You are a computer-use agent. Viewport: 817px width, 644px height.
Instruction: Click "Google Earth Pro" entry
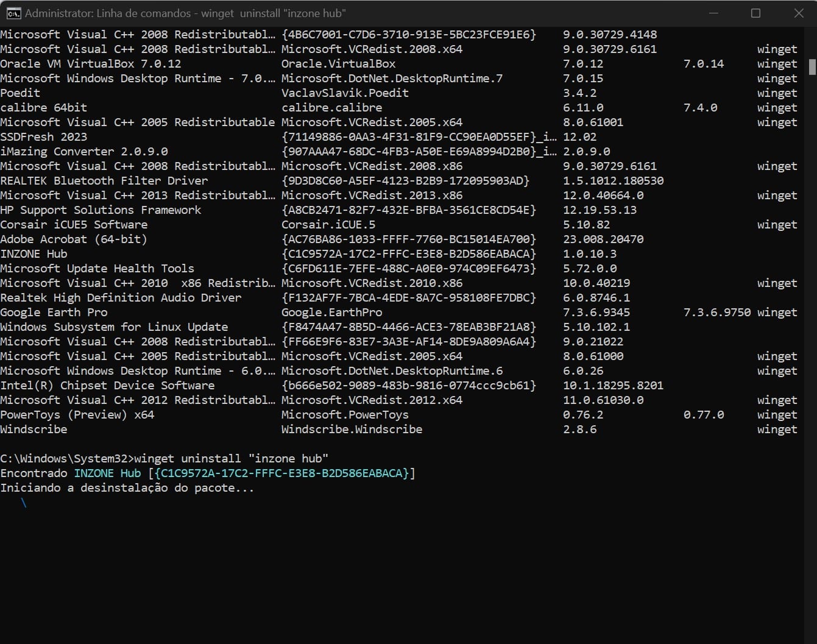click(54, 312)
